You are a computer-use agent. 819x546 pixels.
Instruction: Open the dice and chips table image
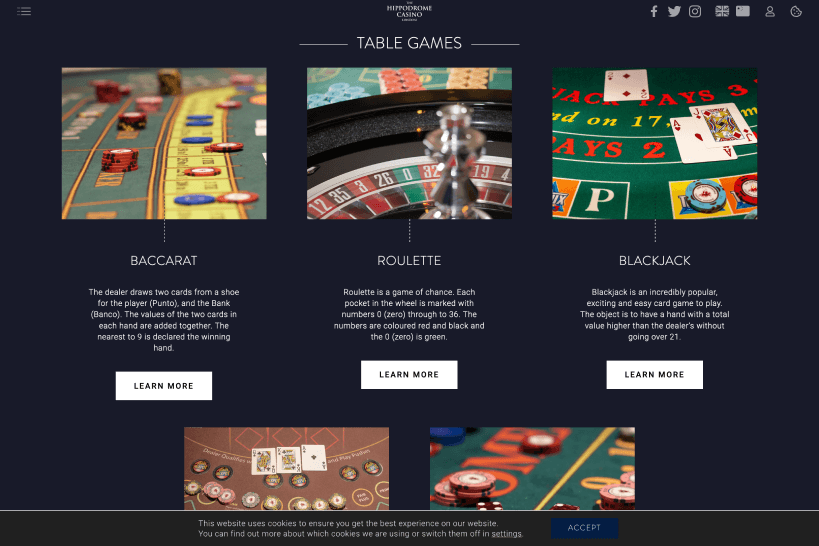pyautogui.click(x=532, y=469)
